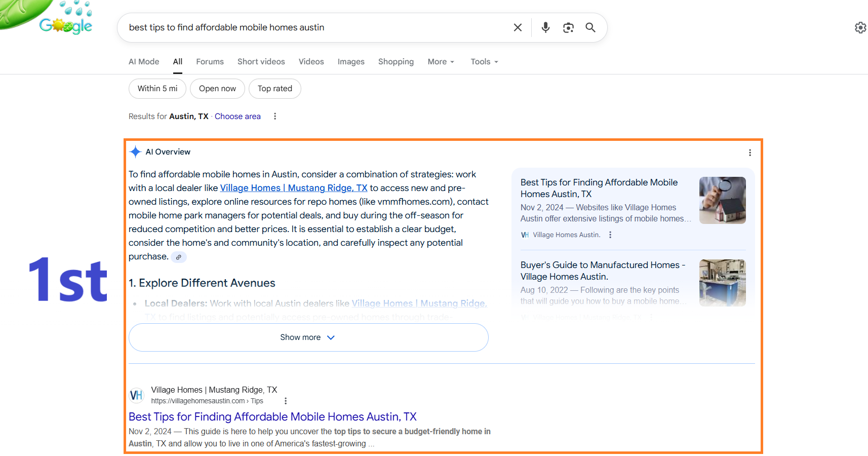
Task: Toggle the 'Open now' filter chip
Action: pyautogui.click(x=217, y=89)
